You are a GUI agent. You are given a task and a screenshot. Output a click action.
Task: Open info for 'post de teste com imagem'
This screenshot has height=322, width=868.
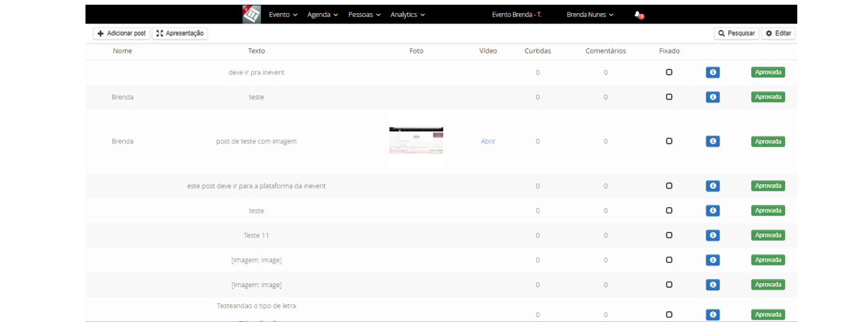point(713,141)
